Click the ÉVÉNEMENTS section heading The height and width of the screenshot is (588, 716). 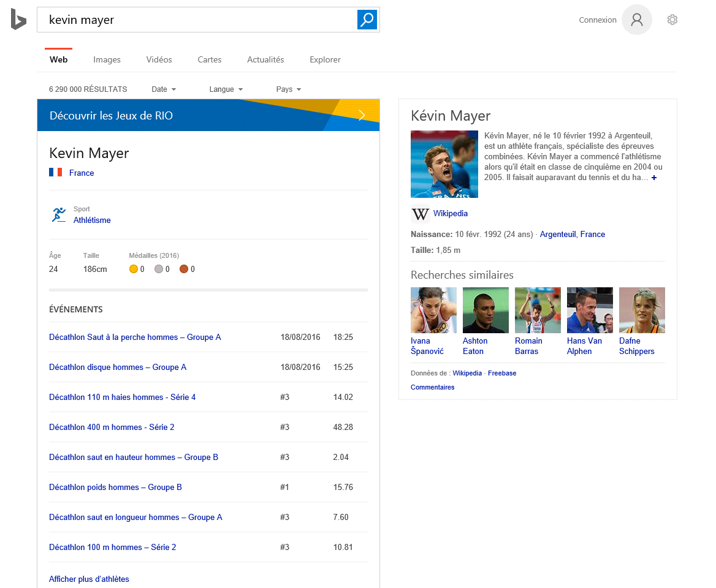[76, 309]
